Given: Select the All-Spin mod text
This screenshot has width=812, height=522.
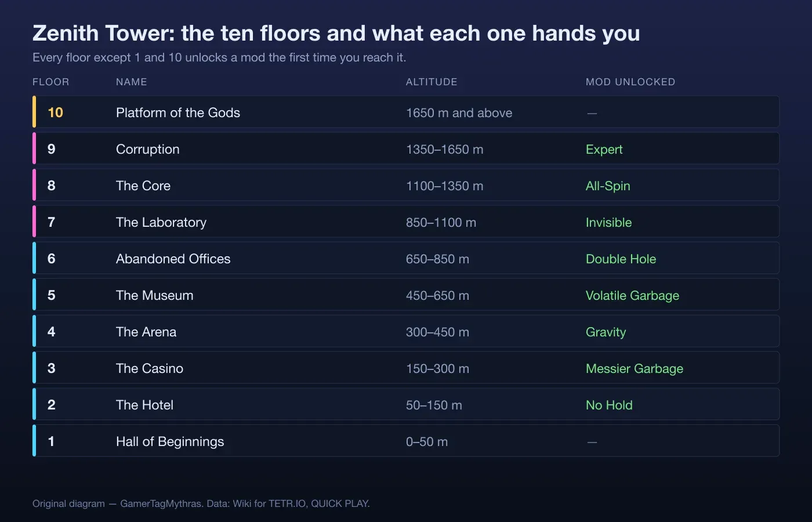Looking at the screenshot, I should coord(608,186).
